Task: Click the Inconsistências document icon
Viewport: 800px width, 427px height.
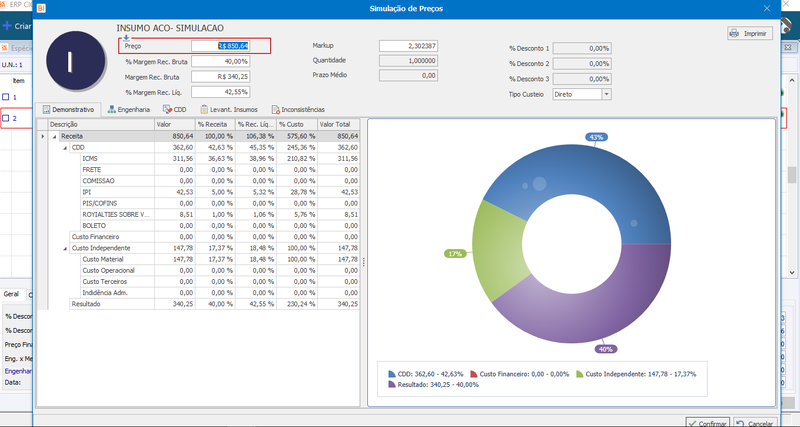Action: tap(276, 109)
